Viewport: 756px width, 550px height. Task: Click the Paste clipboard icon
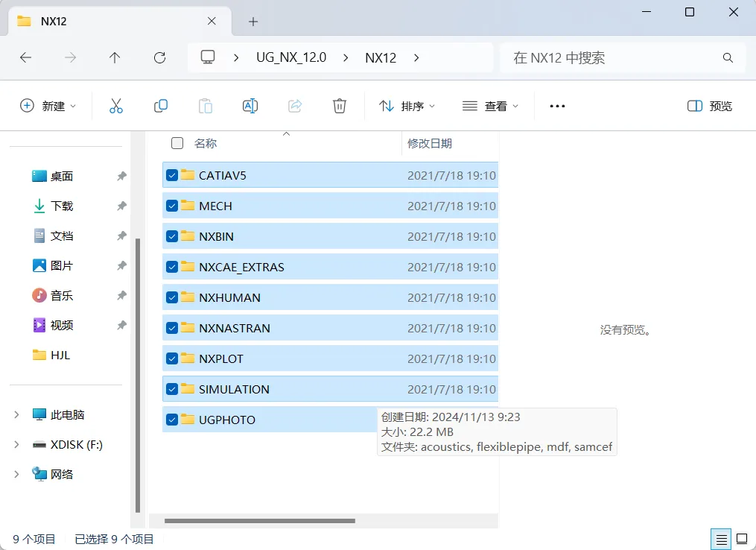[206, 106]
